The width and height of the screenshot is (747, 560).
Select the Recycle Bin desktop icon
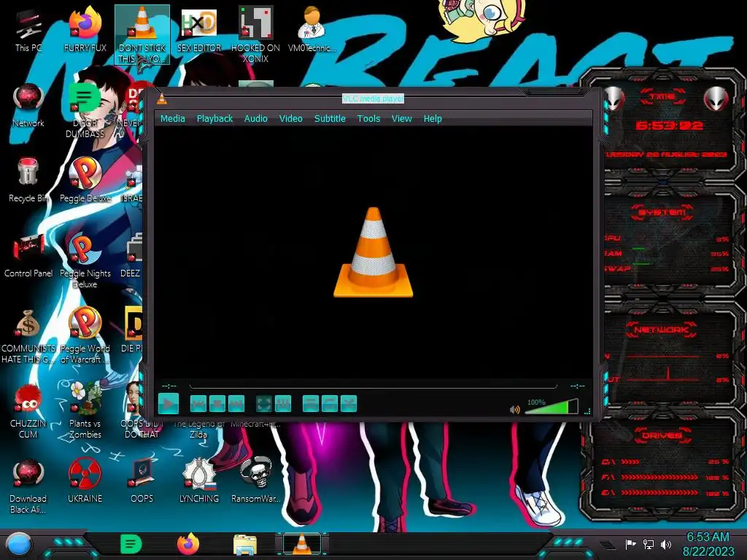[28, 180]
